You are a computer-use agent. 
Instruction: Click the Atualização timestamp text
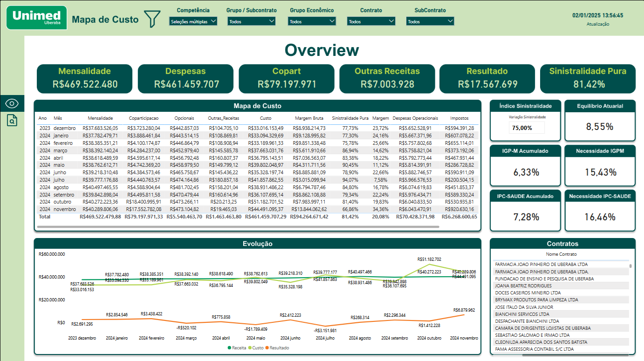tap(598, 24)
